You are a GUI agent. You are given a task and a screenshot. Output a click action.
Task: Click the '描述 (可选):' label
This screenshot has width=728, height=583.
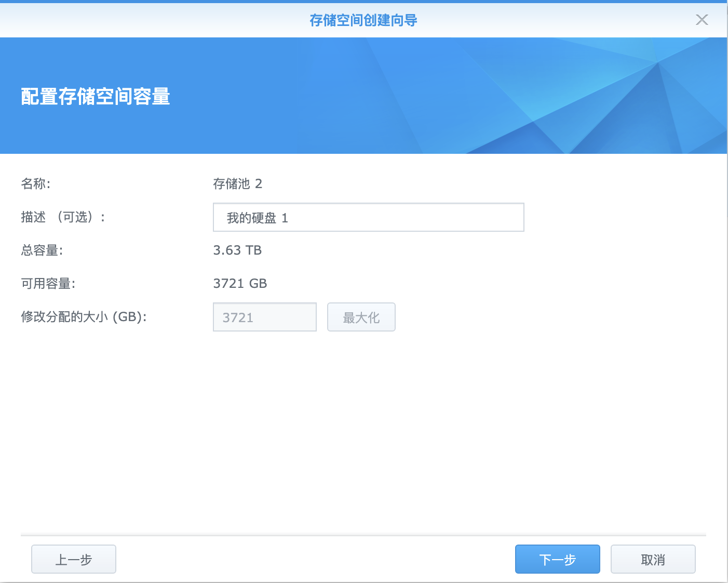63,217
